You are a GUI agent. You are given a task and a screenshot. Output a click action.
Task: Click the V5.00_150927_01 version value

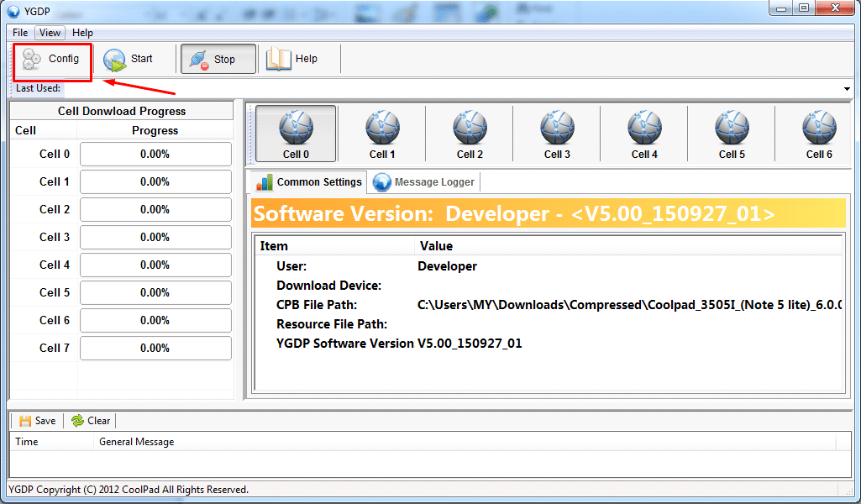tap(470, 343)
